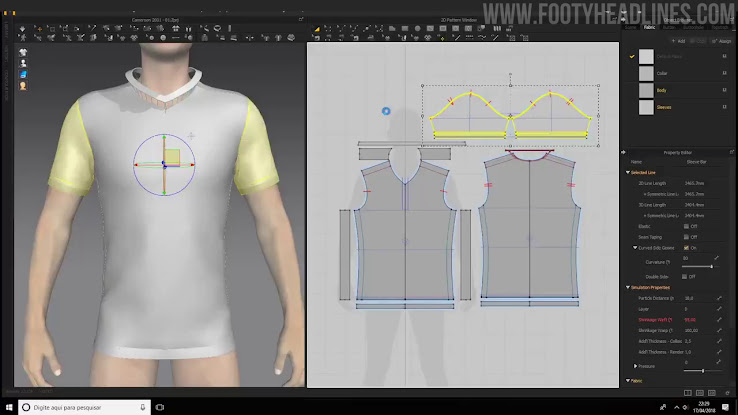Switch to the Scene tab in Object Browser
Image resolution: width=738 pixels, height=415 pixels.
(630, 28)
